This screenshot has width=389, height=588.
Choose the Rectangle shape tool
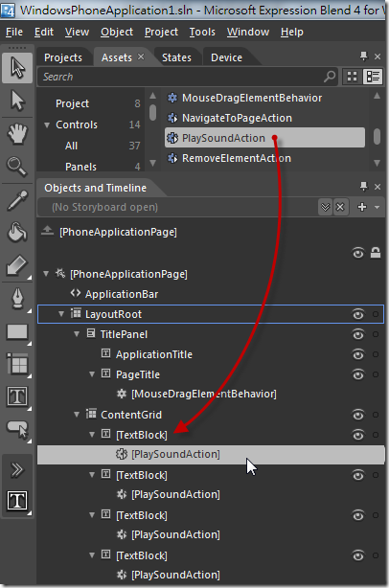coord(17,332)
